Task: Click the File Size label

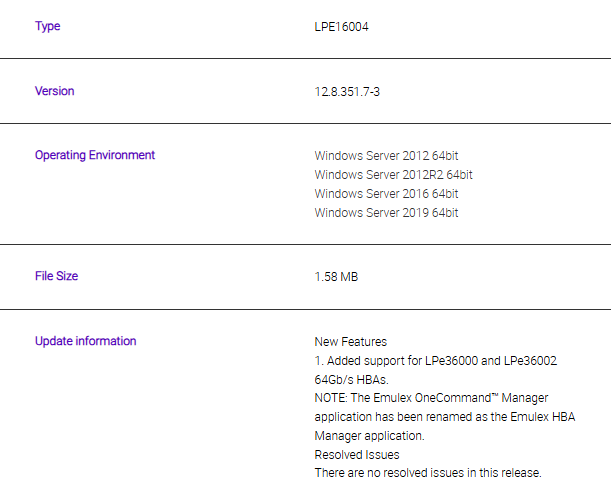Action: (56, 276)
